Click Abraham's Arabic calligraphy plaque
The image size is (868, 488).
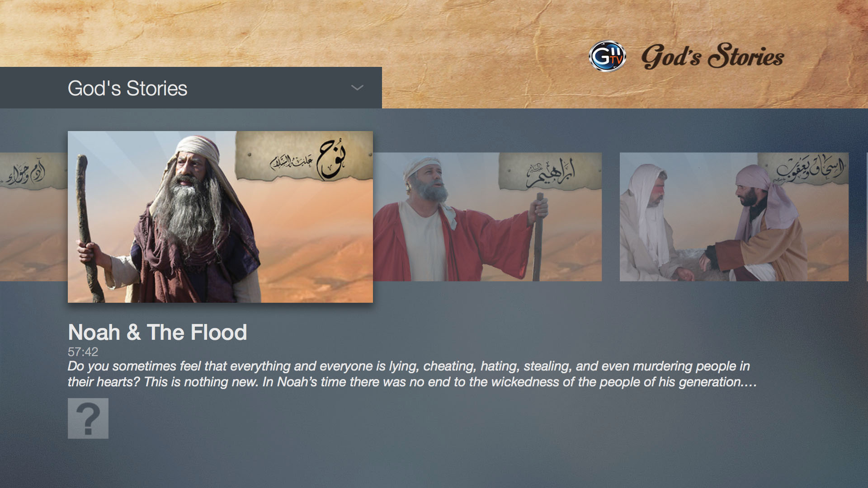(550, 172)
